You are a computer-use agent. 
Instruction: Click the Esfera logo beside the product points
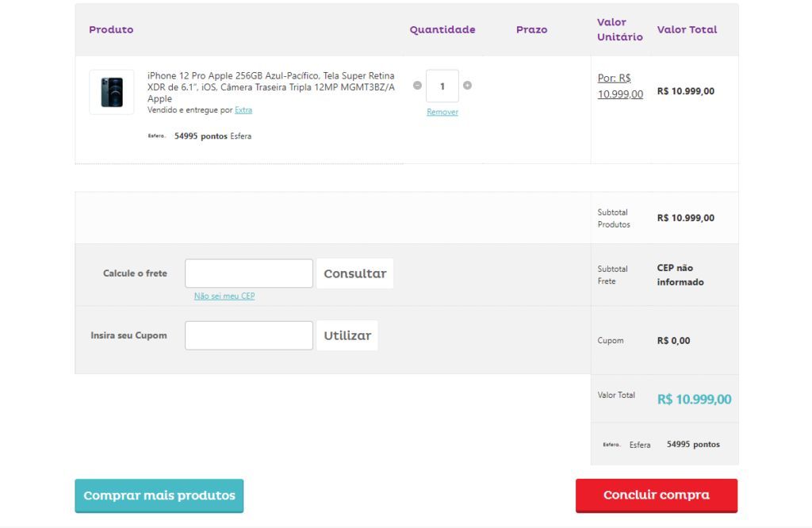click(x=157, y=136)
